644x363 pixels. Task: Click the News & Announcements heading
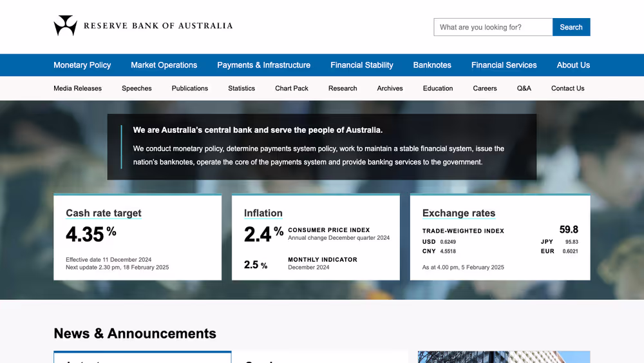pyautogui.click(x=135, y=333)
